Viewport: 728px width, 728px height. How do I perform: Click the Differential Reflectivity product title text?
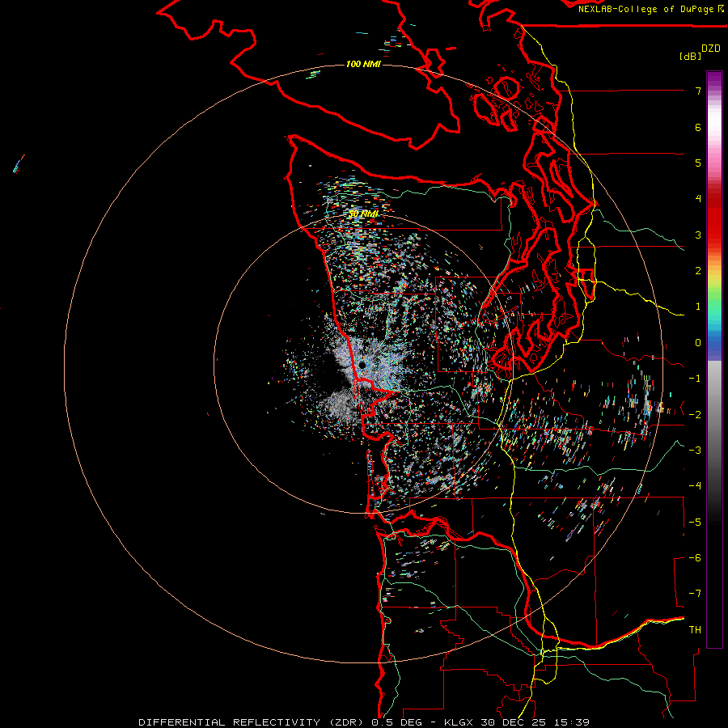[250, 722]
